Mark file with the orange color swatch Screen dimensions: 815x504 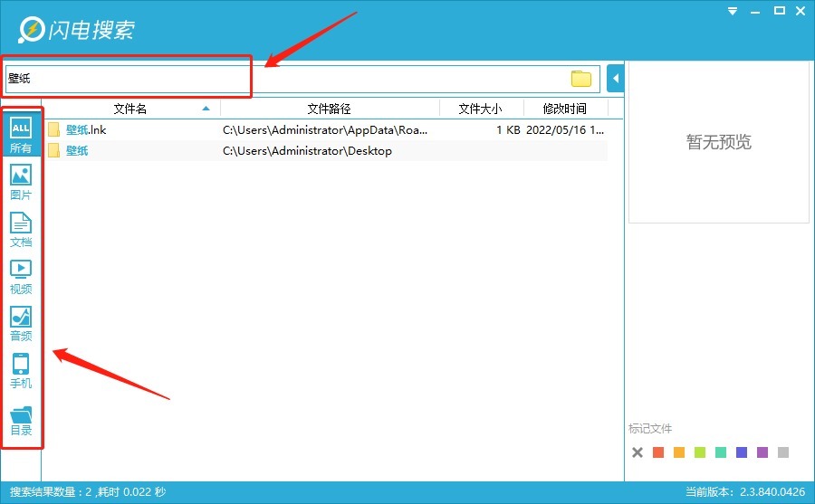pos(679,452)
